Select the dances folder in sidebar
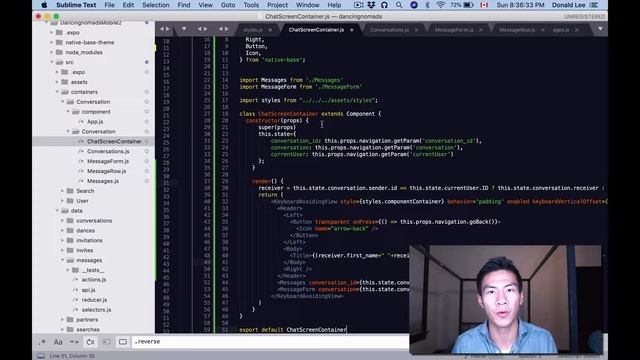 click(x=85, y=230)
